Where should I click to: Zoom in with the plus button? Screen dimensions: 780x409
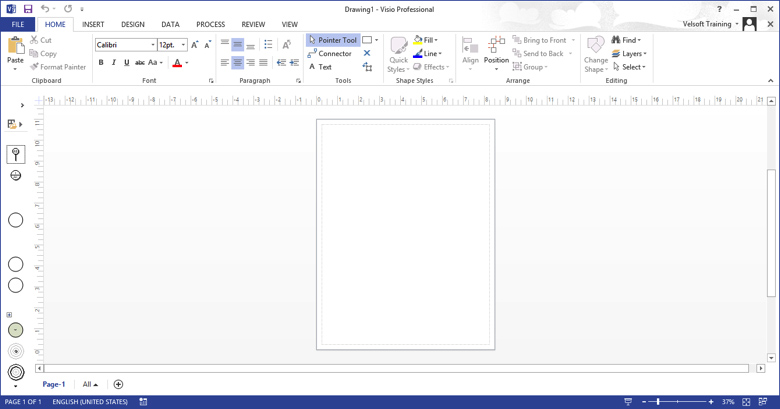point(711,402)
